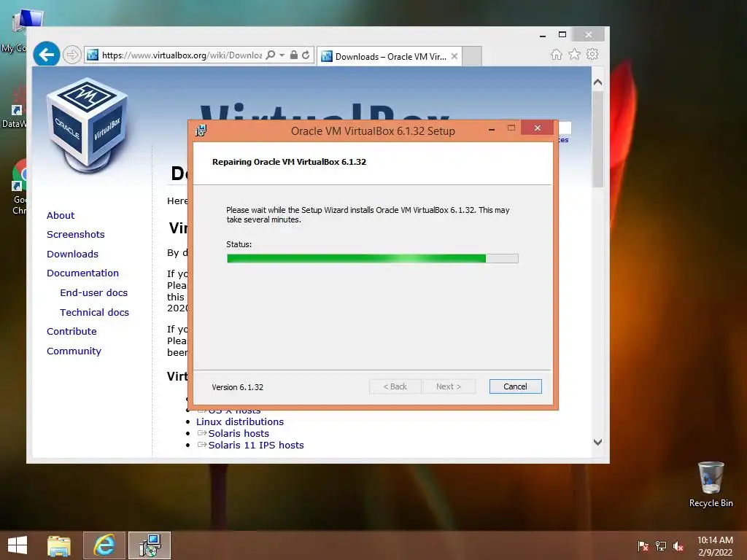Minimize the Internet Explorer window
Image resolution: width=747 pixels, height=560 pixels.
pos(543,35)
